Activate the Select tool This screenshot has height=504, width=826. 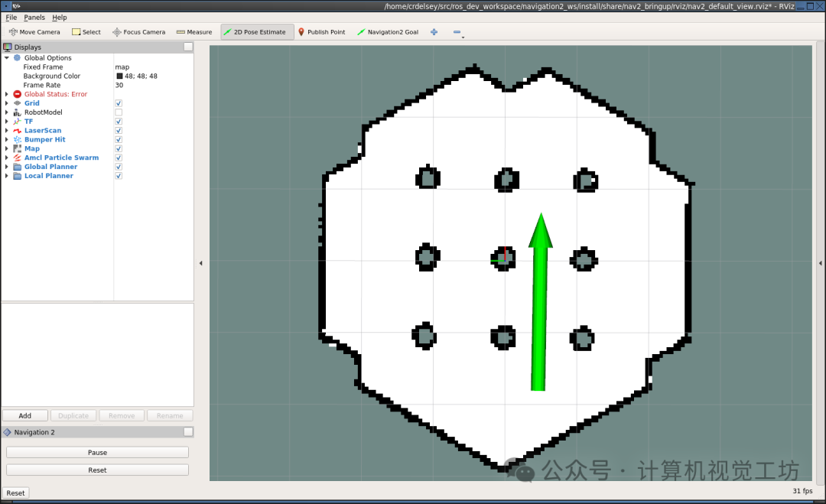pyautogui.click(x=86, y=32)
